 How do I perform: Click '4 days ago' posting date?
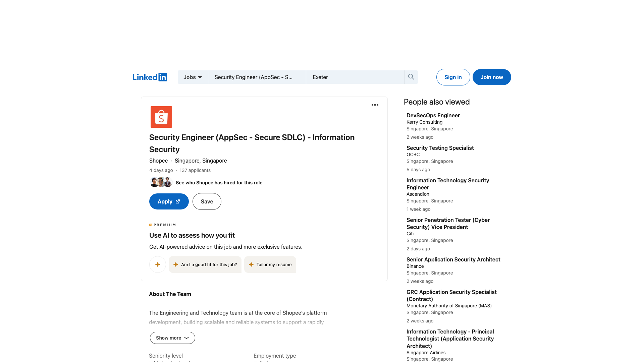(161, 170)
